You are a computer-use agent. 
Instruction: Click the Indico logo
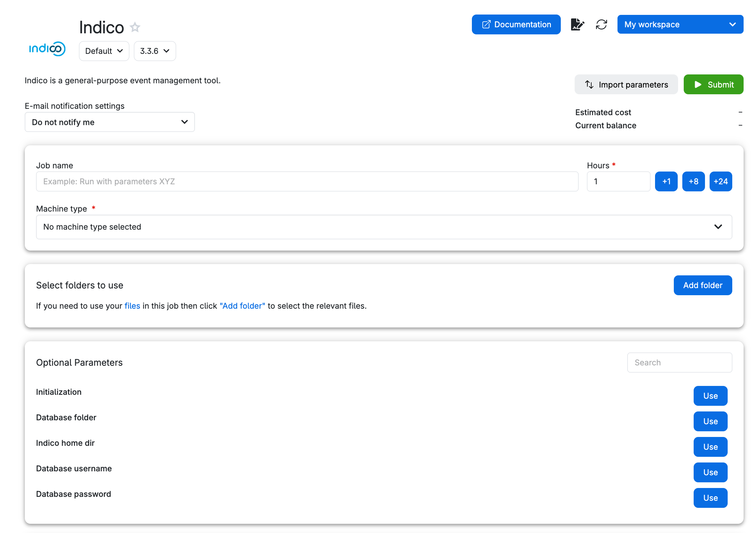pos(47,49)
